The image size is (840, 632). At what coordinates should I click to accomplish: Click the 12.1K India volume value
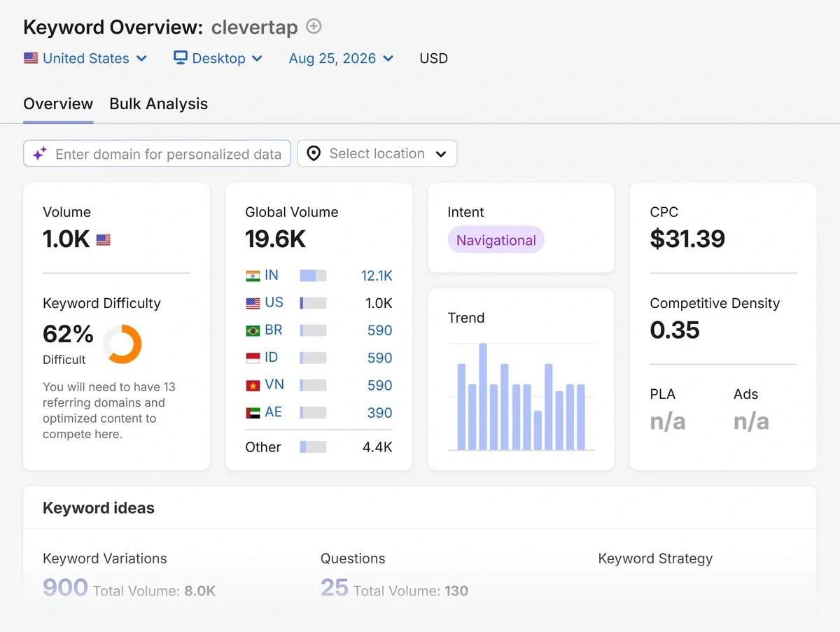[x=377, y=276]
